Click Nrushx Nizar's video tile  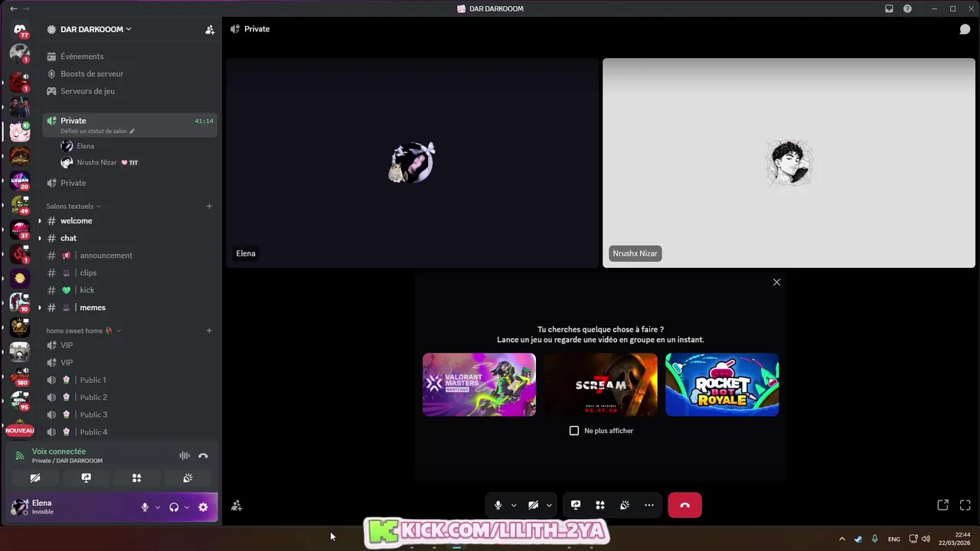coord(789,163)
